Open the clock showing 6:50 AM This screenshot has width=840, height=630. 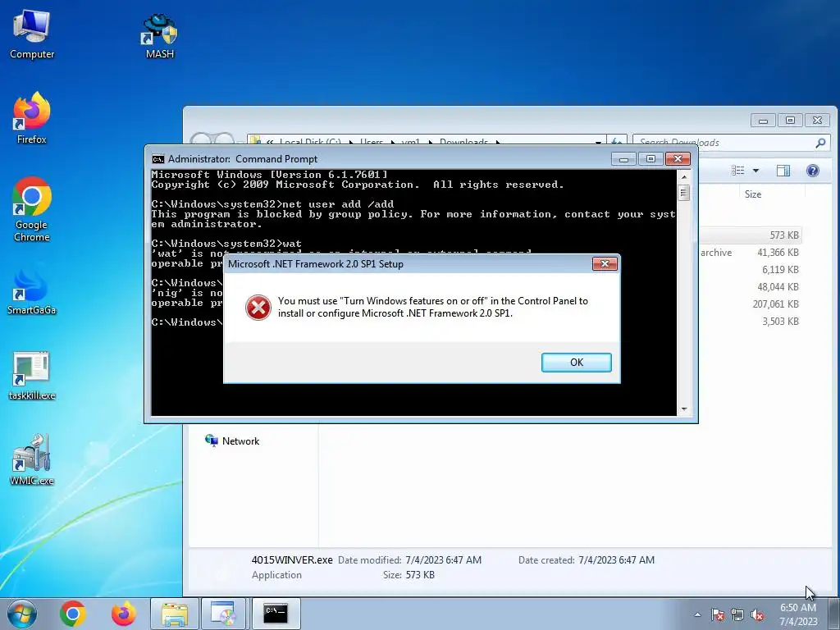point(797,614)
